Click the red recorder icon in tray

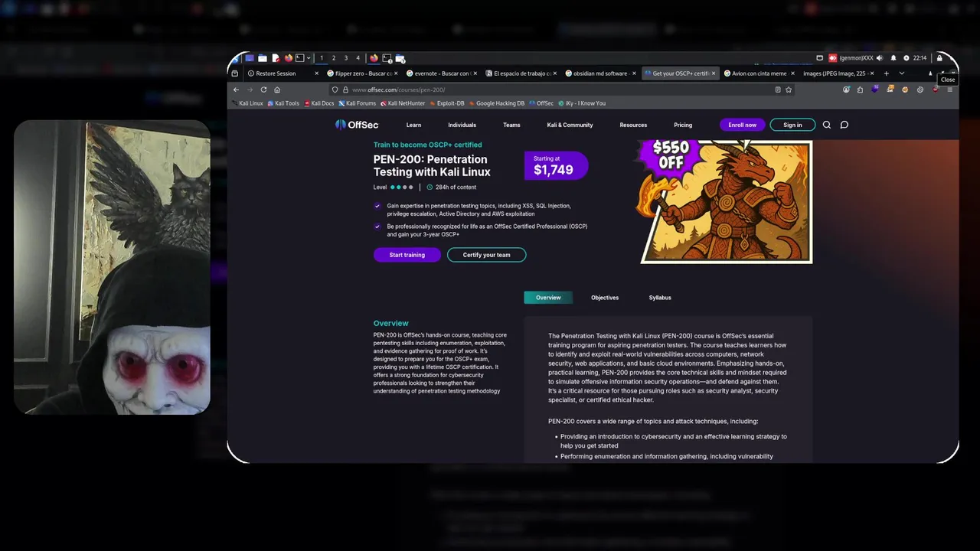click(x=833, y=58)
